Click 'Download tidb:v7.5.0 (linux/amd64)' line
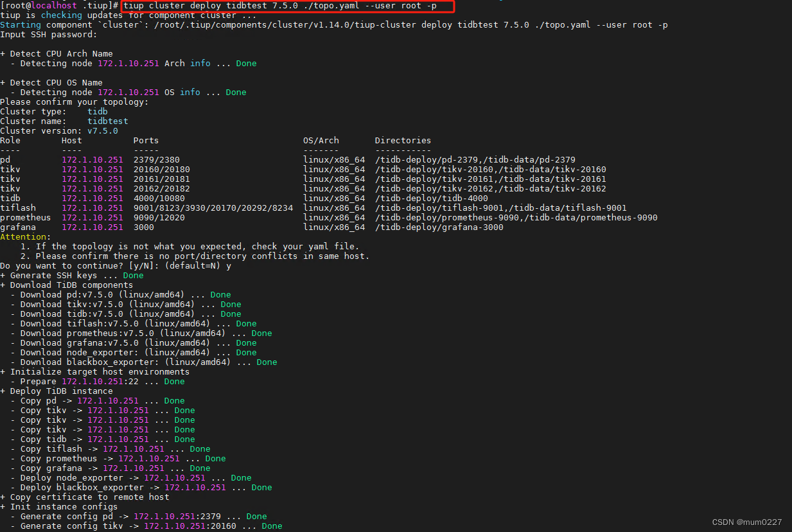The height and width of the screenshot is (532, 792). pos(126,314)
